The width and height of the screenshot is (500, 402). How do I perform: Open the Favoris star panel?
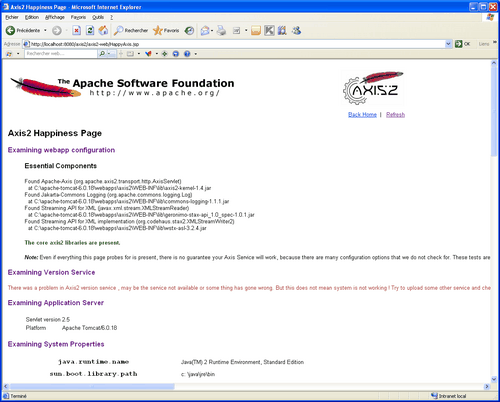[x=166, y=31]
